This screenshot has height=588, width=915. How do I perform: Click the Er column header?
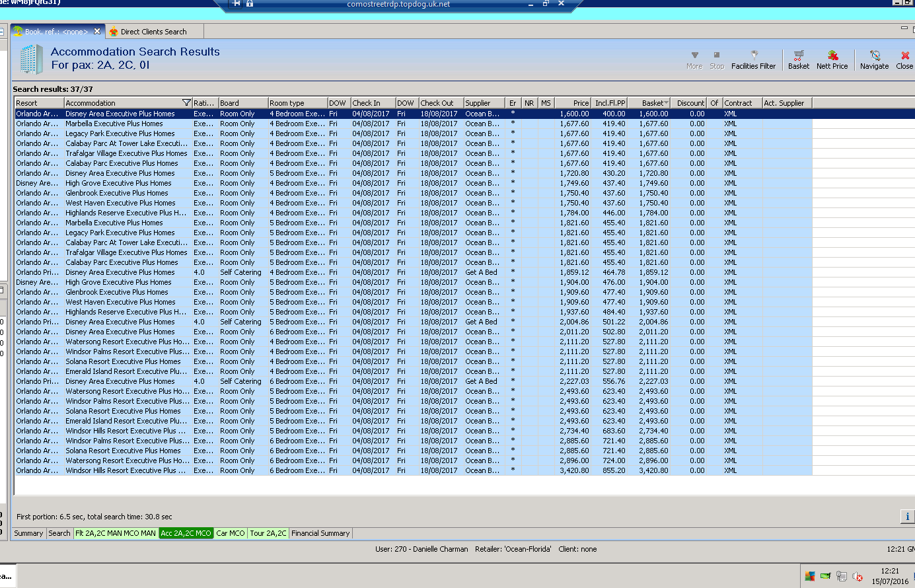coord(513,103)
